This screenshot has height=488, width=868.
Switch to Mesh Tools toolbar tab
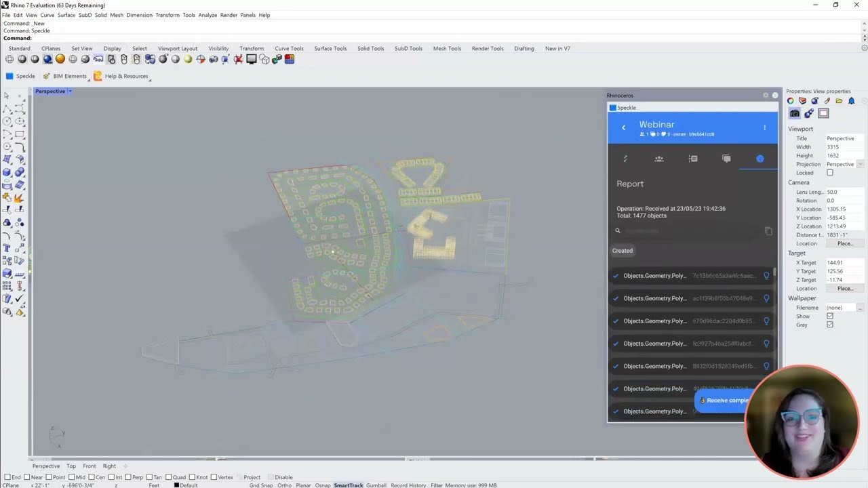pyautogui.click(x=447, y=49)
